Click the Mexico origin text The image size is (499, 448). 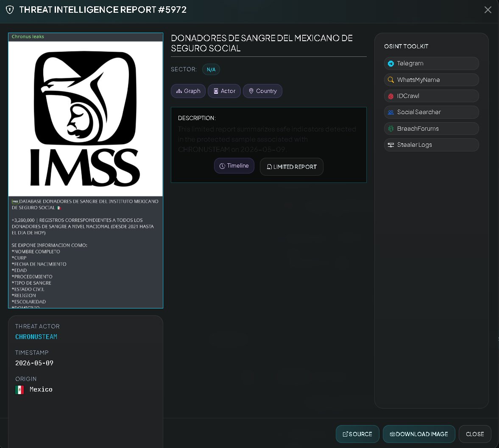(x=41, y=389)
